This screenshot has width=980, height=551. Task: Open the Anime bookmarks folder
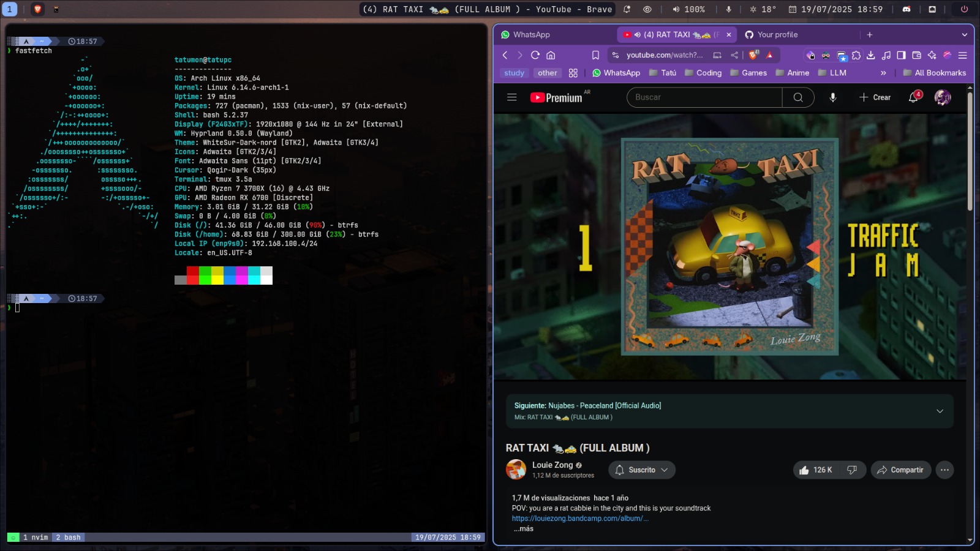(793, 73)
